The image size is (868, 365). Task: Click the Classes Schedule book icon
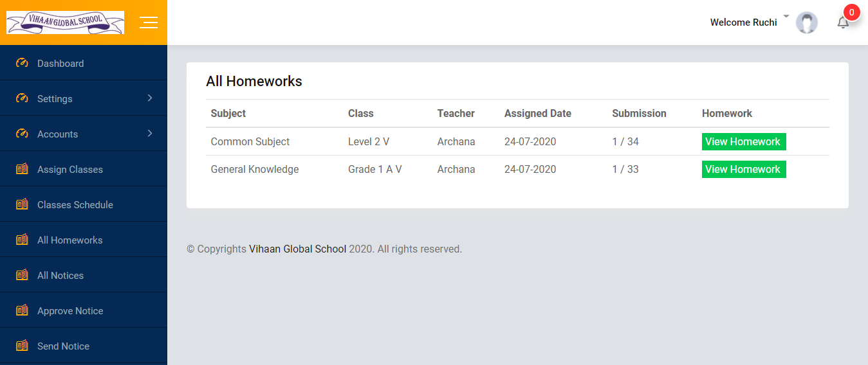point(22,204)
